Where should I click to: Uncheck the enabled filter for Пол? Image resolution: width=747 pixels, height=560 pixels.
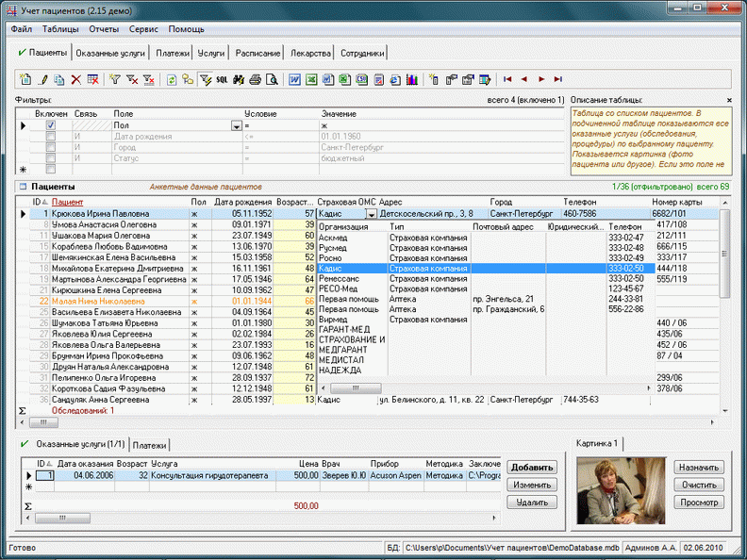pos(51,124)
